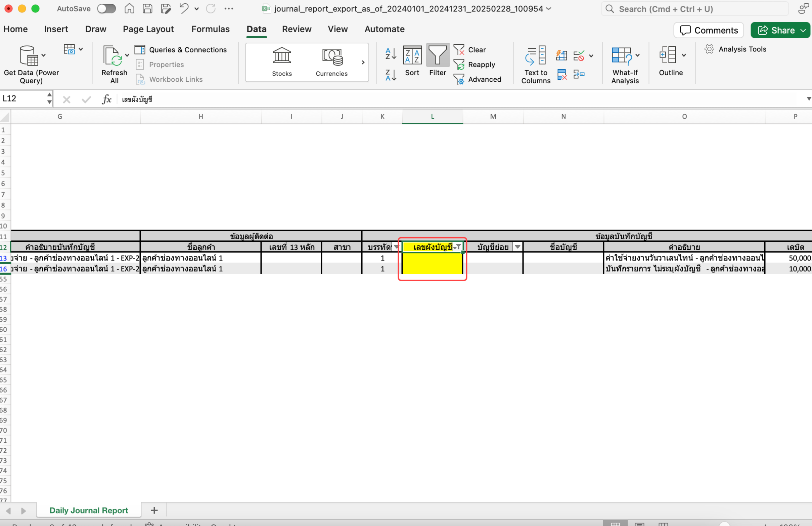The width and height of the screenshot is (812, 526).
Task: Toggle the Filter funnel button
Action: tap(438, 61)
